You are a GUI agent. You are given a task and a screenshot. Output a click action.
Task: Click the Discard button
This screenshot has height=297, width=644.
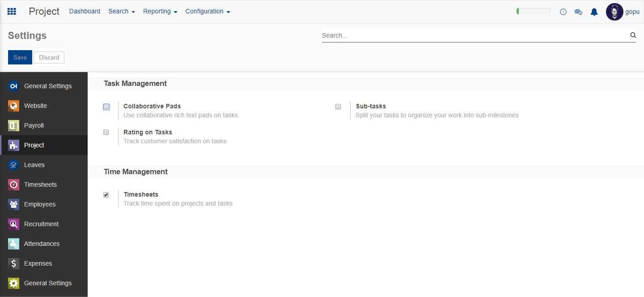(x=49, y=57)
